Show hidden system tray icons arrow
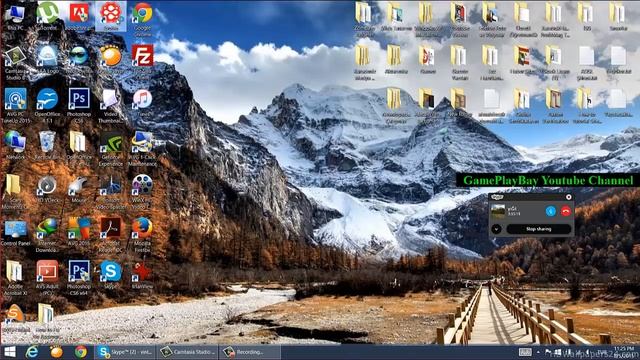640x360 pixels. [x=538, y=352]
